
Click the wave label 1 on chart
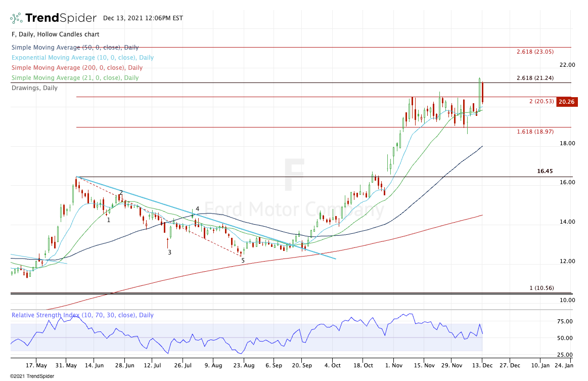point(109,220)
